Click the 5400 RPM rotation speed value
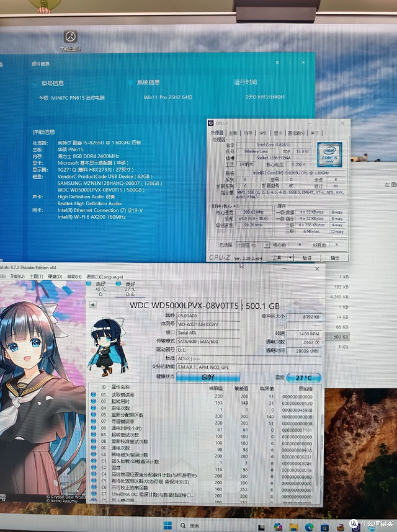Screen dimensions: 397x532 [304, 334]
